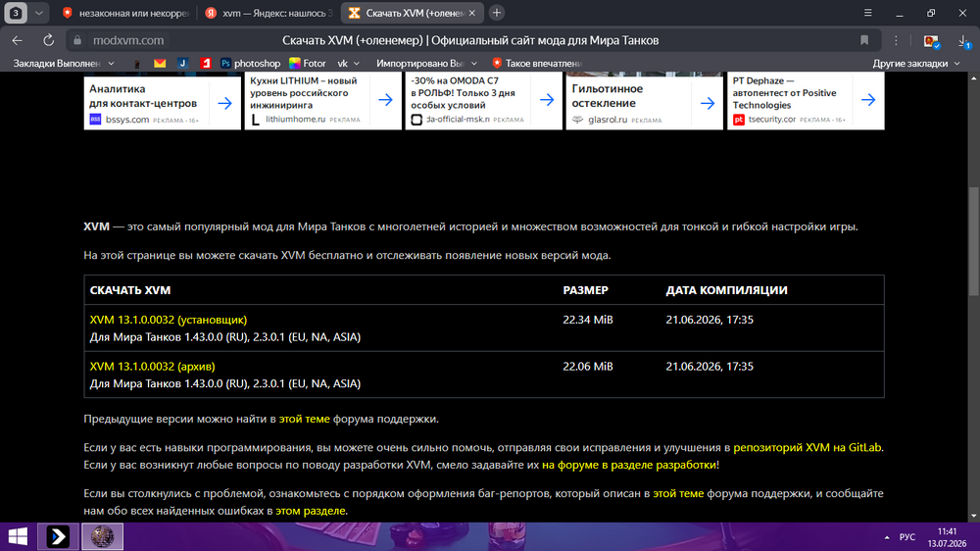Switch to the 'xvm — Яндекс: нашлось' tab
980x551 pixels.
270,13
